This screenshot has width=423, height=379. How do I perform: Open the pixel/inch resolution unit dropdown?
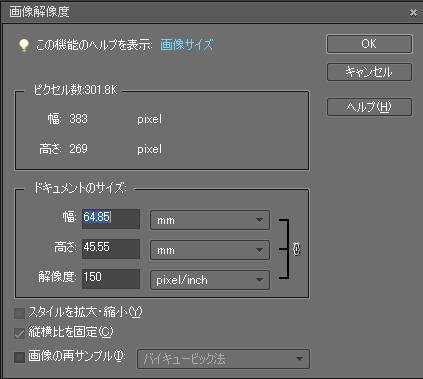210,280
